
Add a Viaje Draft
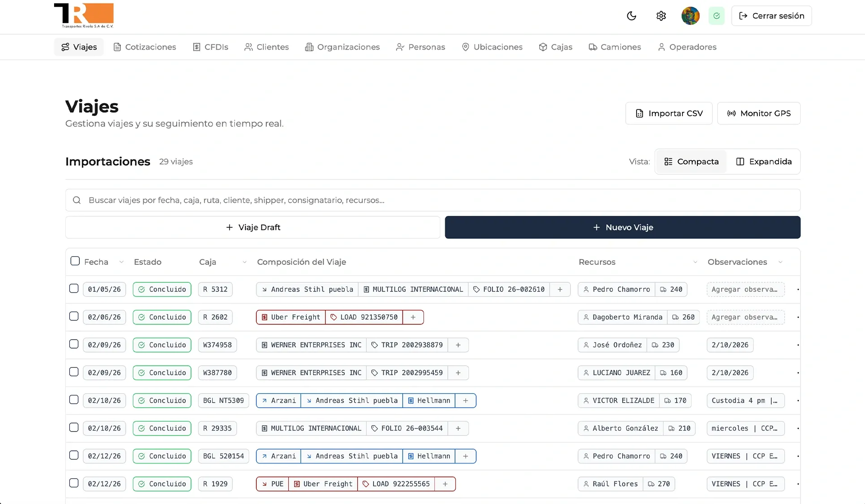tap(253, 227)
